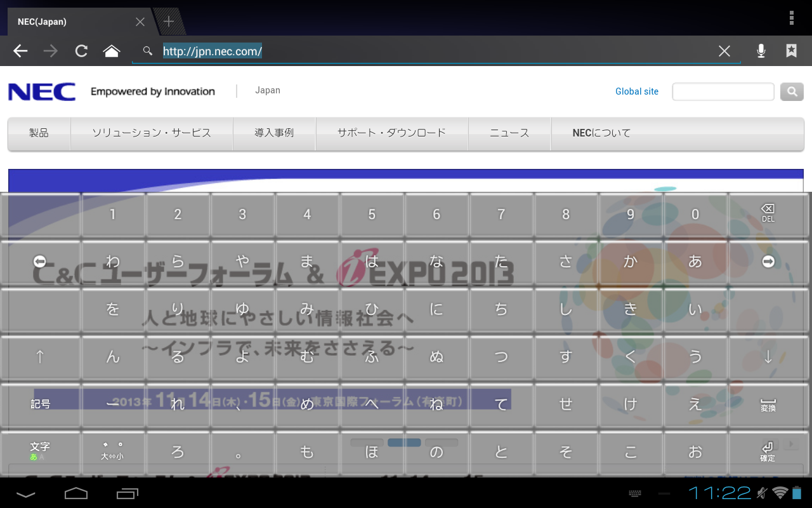Tap the number 0 key
The height and width of the screenshot is (508, 812).
click(695, 215)
